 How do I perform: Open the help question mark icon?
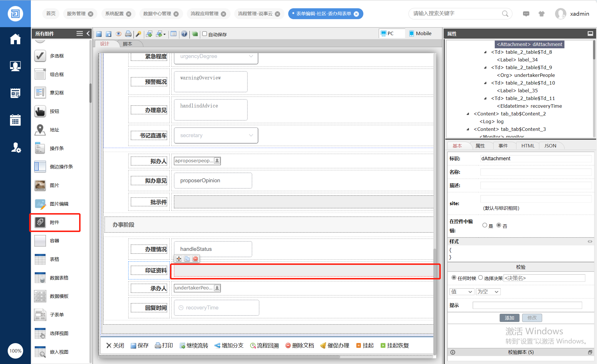[184, 34]
